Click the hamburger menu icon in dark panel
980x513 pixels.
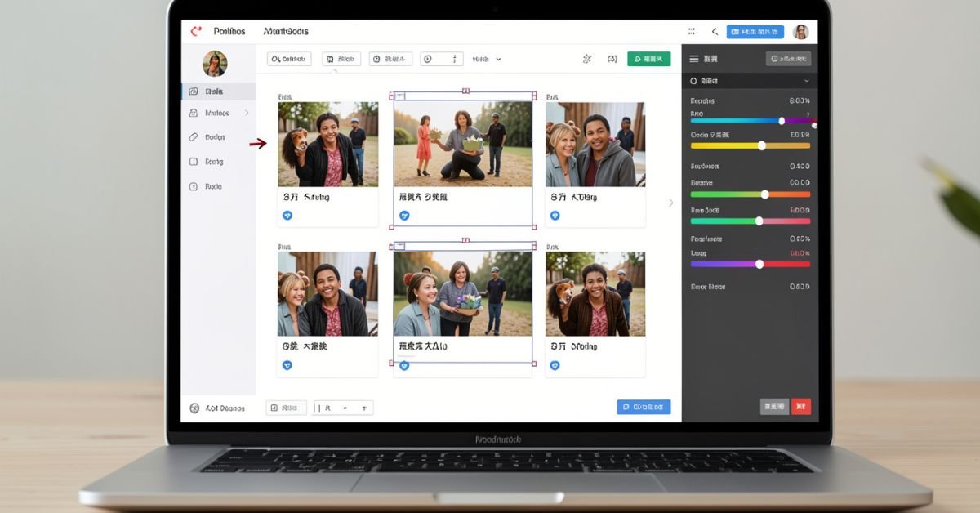(x=694, y=59)
